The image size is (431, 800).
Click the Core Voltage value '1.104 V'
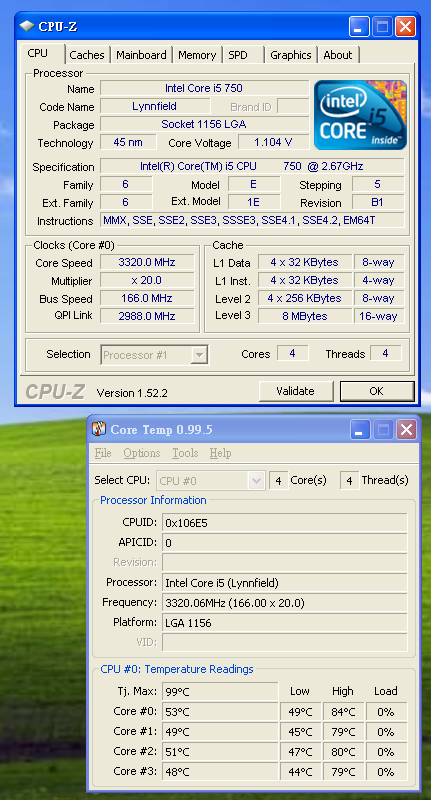coord(274,142)
